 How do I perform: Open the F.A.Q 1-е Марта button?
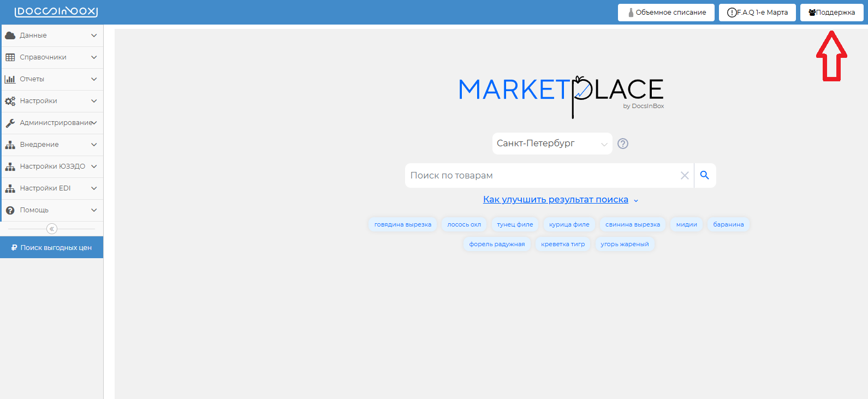click(x=757, y=13)
